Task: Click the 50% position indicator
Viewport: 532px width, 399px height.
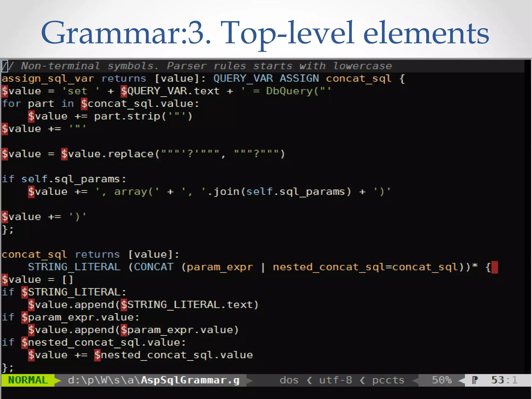Action: (442, 380)
